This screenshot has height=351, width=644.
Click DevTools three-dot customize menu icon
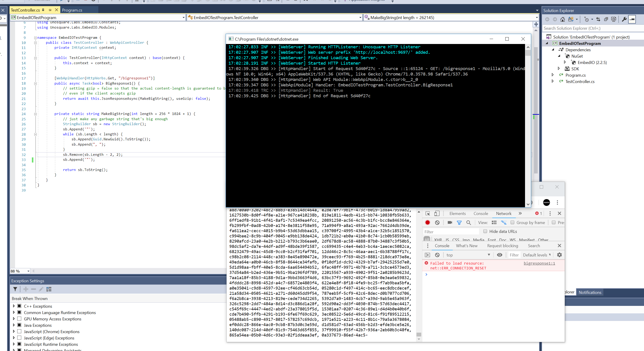tap(550, 213)
